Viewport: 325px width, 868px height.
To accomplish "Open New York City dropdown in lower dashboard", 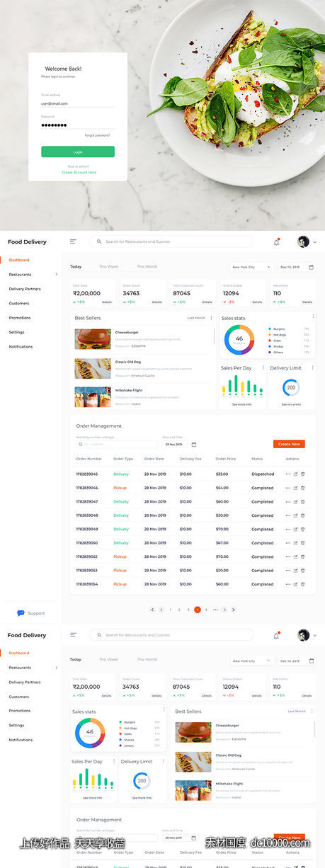I will 252,661.
